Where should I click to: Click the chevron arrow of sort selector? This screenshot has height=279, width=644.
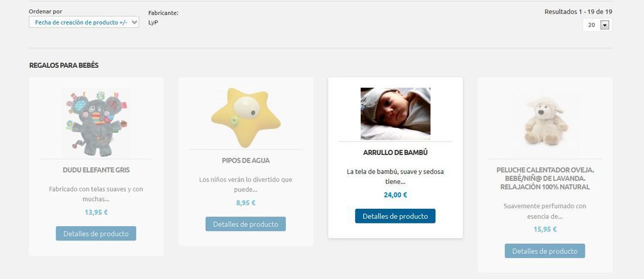click(134, 23)
